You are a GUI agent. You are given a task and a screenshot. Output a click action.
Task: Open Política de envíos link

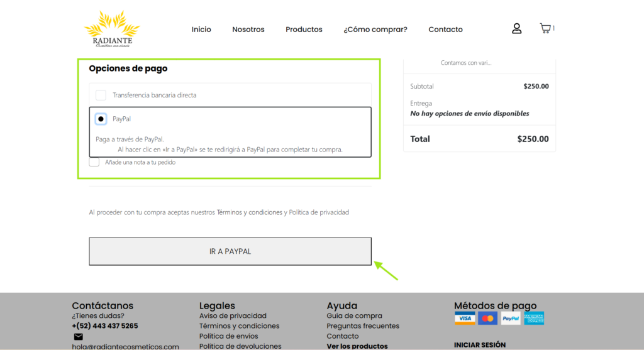229,336
